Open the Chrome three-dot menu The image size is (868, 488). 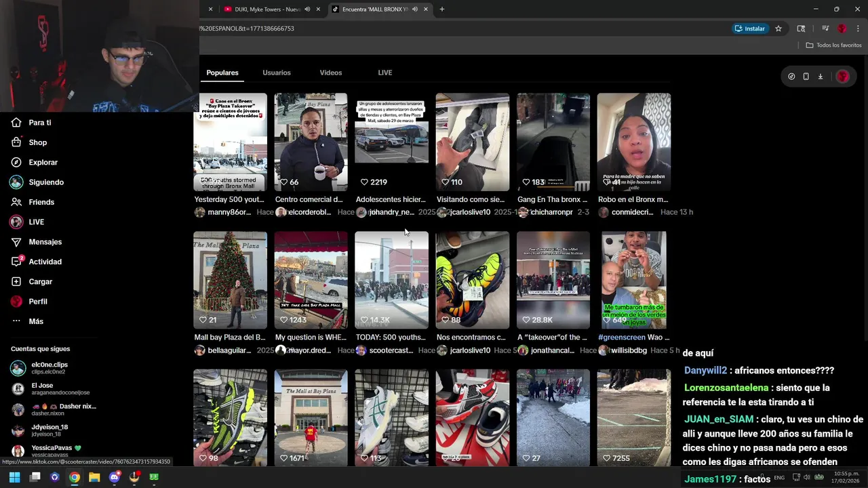[x=859, y=28]
